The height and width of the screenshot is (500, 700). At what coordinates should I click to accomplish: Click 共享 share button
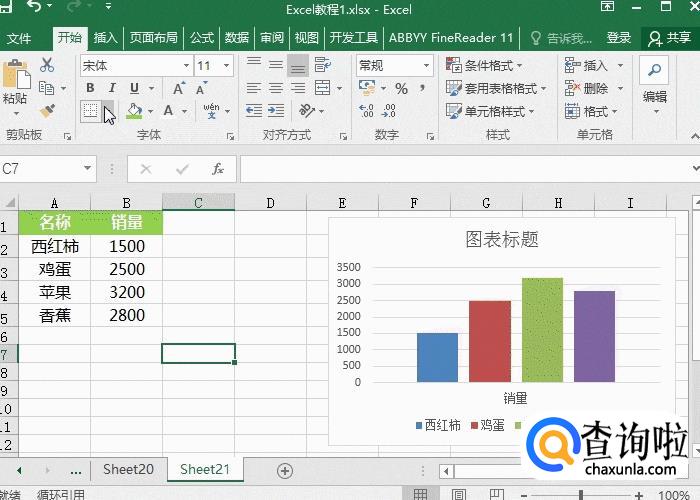pyautogui.click(x=669, y=38)
